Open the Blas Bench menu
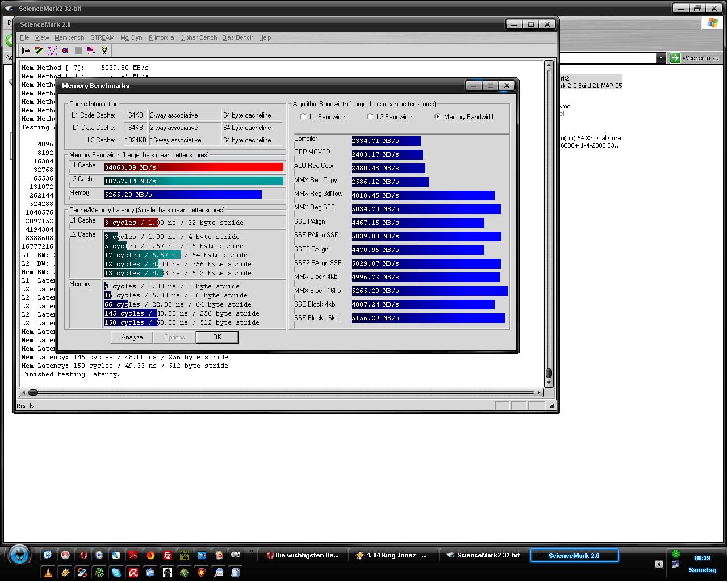Screen dimensions: 728x583 coord(237,37)
